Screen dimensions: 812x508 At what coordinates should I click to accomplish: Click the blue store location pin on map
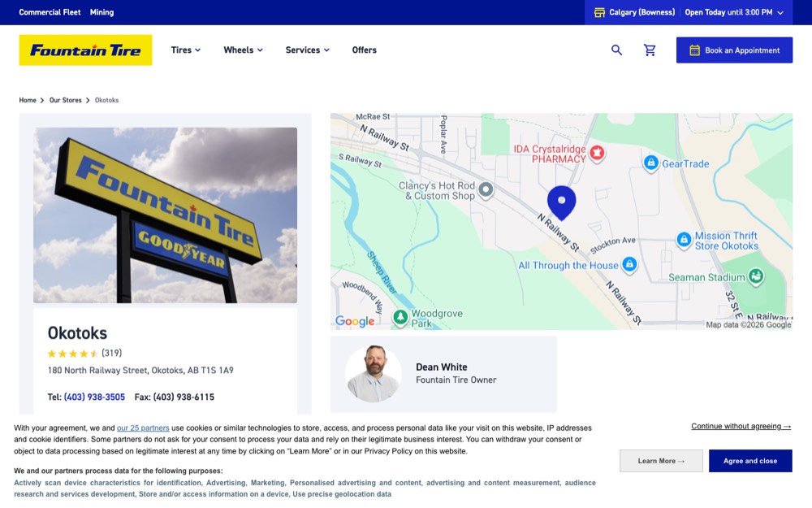[561, 202]
